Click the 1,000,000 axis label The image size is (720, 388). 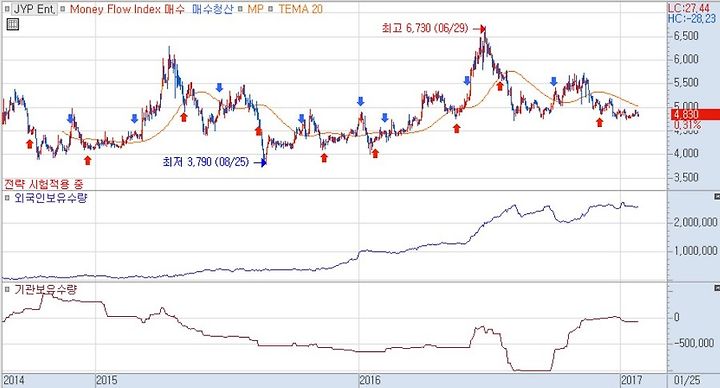(695, 251)
